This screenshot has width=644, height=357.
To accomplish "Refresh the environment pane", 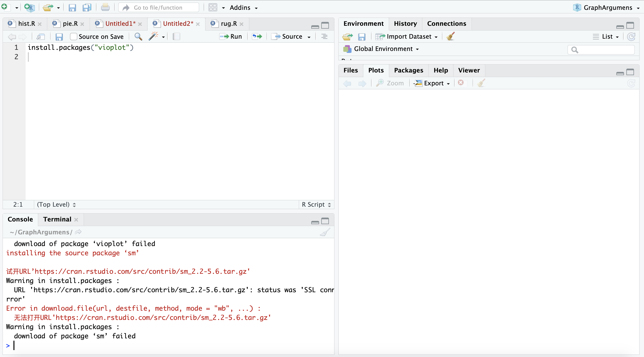I will point(631,37).
